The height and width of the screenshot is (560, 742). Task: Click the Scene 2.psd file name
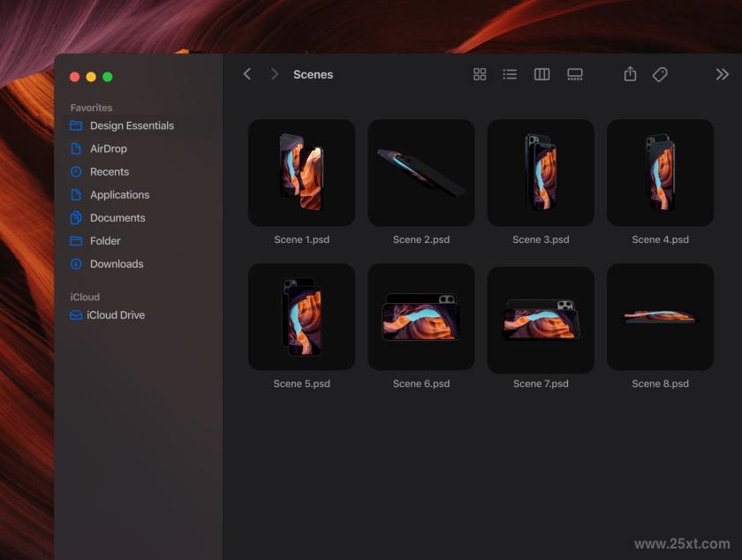pyautogui.click(x=421, y=239)
